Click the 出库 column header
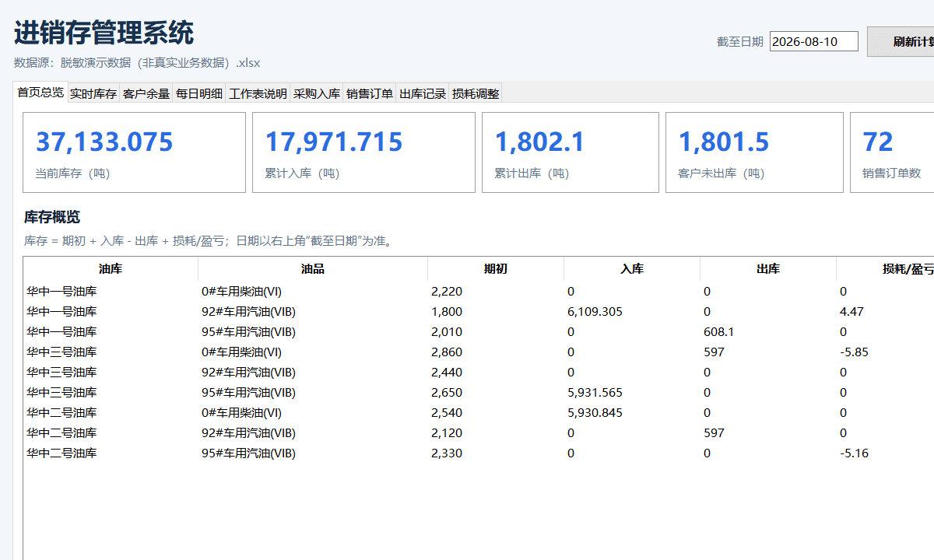This screenshot has width=934, height=560. click(768, 269)
